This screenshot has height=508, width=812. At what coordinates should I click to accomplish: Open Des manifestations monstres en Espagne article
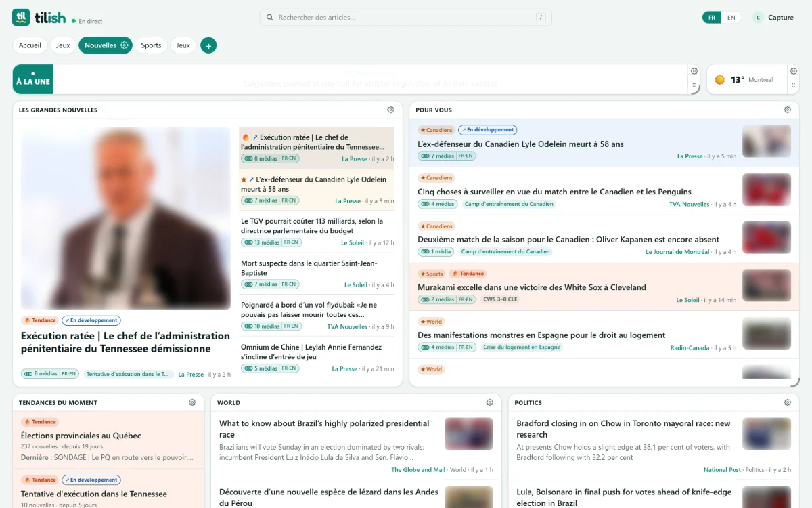click(541, 335)
